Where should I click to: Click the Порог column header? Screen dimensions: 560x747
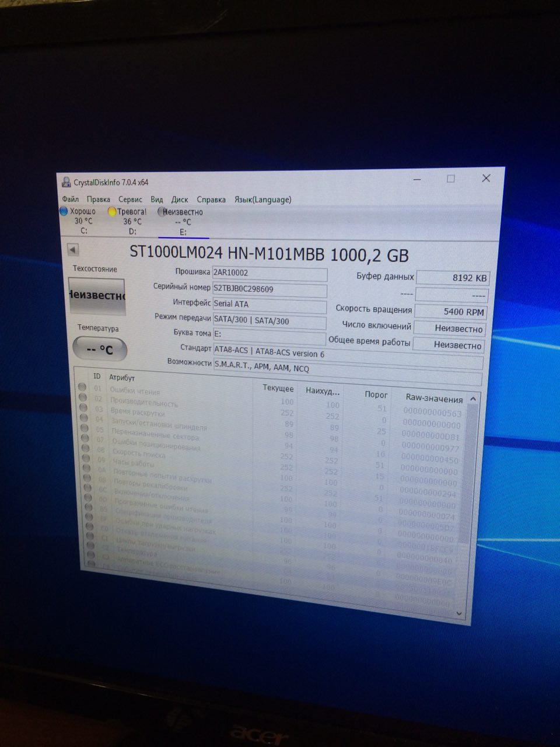376,395
